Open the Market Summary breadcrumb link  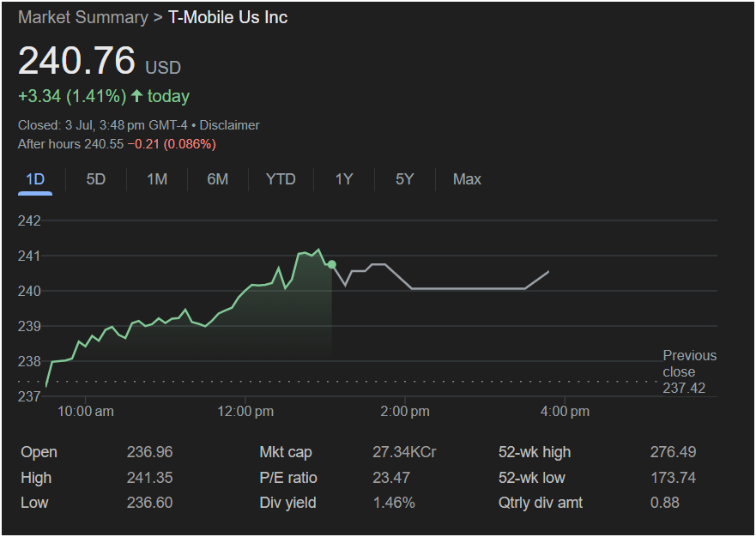coord(83,17)
